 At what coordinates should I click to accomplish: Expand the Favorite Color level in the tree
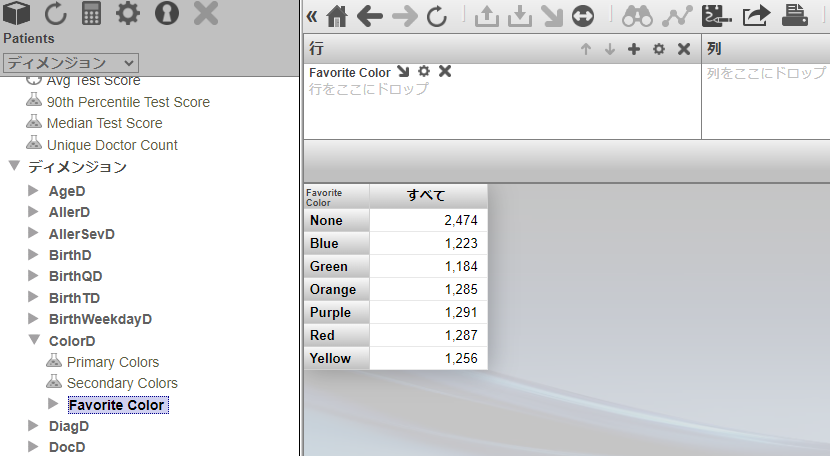[54, 405]
